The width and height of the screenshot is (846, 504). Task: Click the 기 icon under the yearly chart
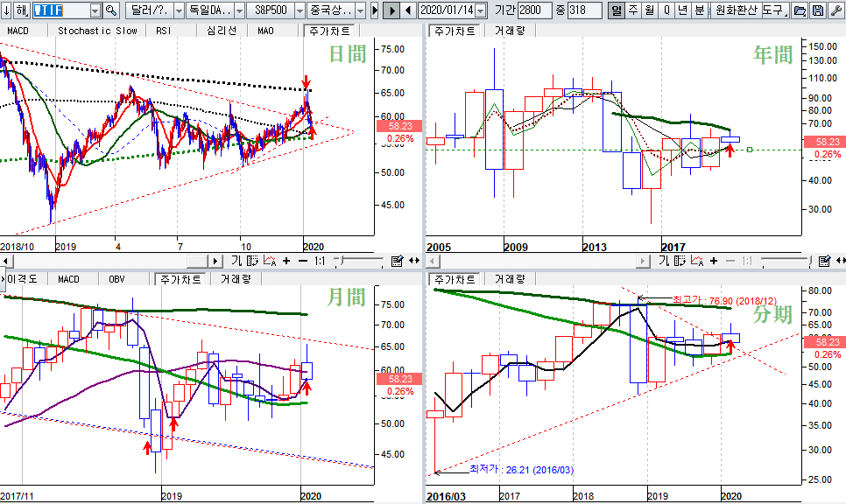click(x=664, y=261)
